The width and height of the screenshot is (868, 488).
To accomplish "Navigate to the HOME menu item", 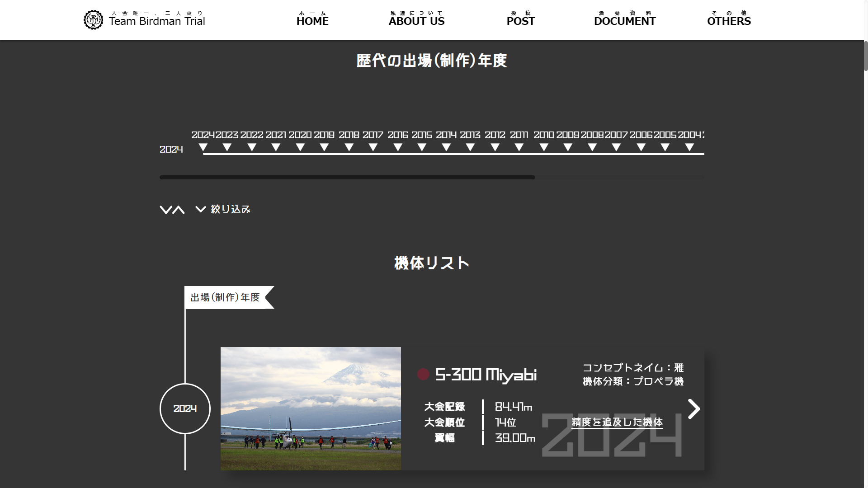I will [313, 21].
